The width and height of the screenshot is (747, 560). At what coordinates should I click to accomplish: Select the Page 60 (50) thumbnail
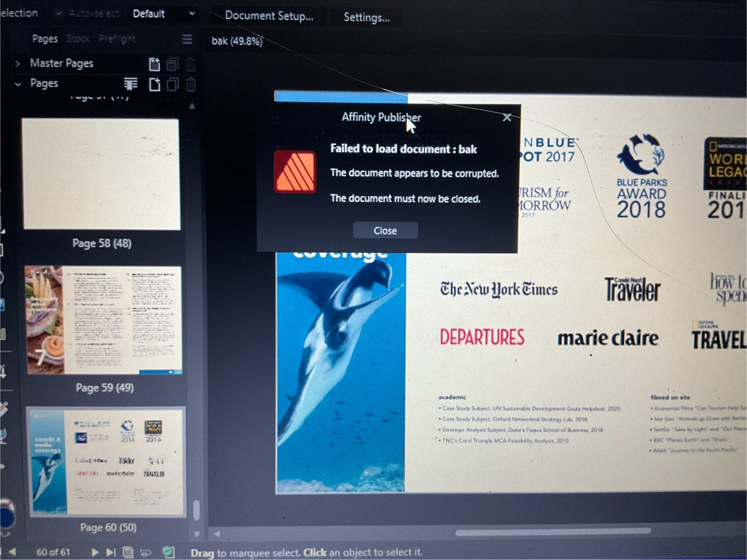(106, 463)
